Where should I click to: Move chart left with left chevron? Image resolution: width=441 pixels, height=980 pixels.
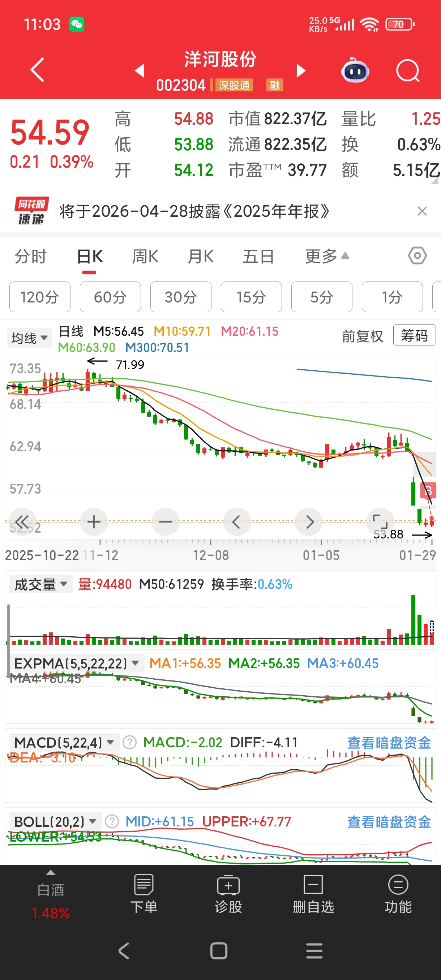point(237,521)
